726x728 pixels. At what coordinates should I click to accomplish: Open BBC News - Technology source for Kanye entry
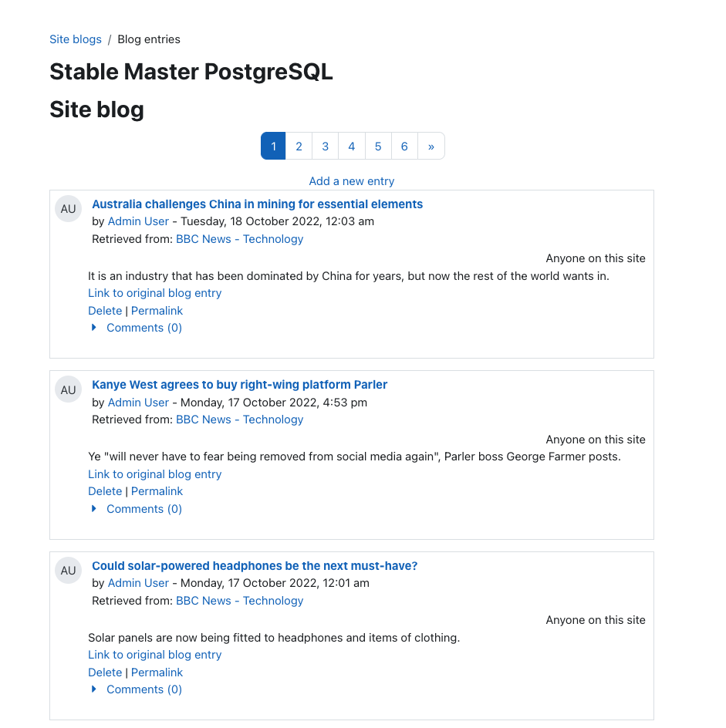[x=240, y=420]
